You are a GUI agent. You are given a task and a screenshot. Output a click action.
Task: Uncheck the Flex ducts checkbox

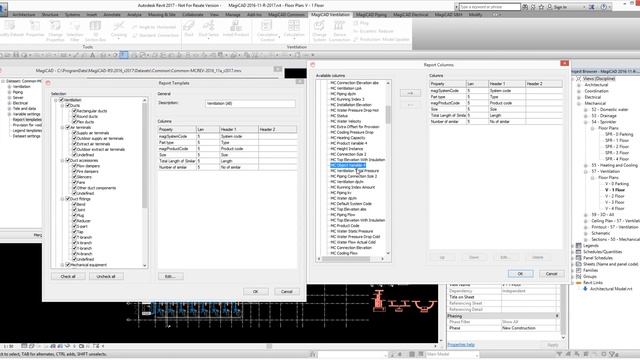click(x=75, y=122)
